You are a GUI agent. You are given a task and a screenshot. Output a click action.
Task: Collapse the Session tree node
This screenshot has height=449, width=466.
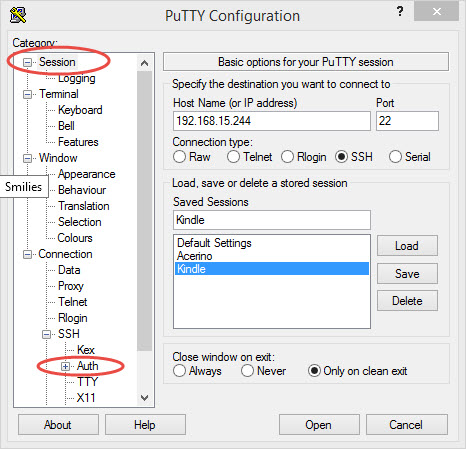[x=27, y=62]
